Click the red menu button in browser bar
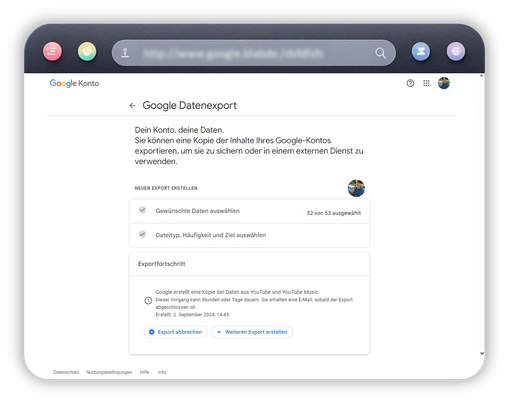 click(52, 52)
